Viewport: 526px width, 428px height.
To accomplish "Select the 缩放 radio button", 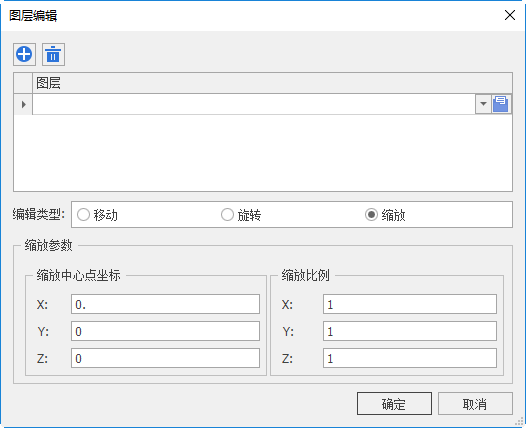I will [x=371, y=215].
